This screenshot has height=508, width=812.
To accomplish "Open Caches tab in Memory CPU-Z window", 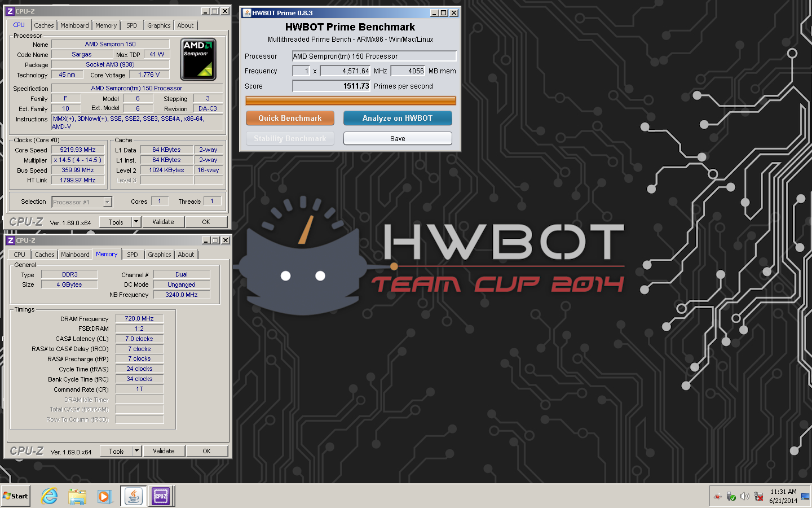I will (45, 255).
